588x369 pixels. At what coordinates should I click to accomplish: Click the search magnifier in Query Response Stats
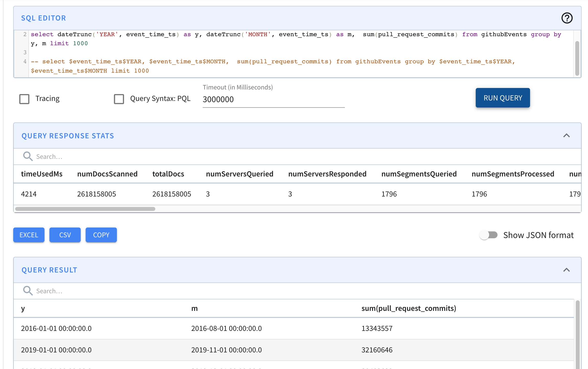click(28, 156)
